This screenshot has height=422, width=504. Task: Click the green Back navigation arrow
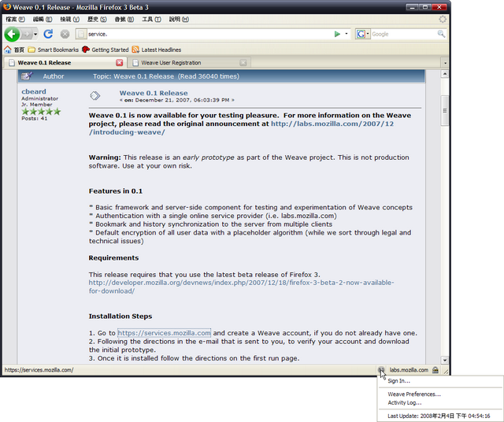point(13,34)
